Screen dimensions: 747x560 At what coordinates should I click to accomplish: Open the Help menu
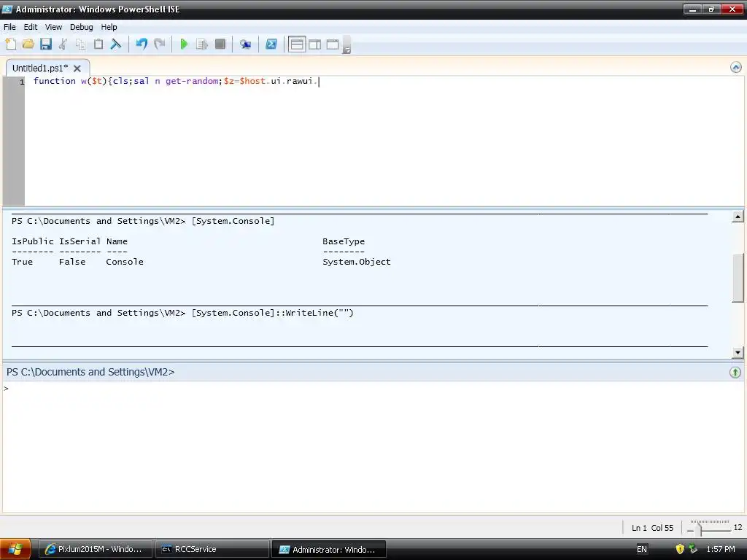point(109,27)
